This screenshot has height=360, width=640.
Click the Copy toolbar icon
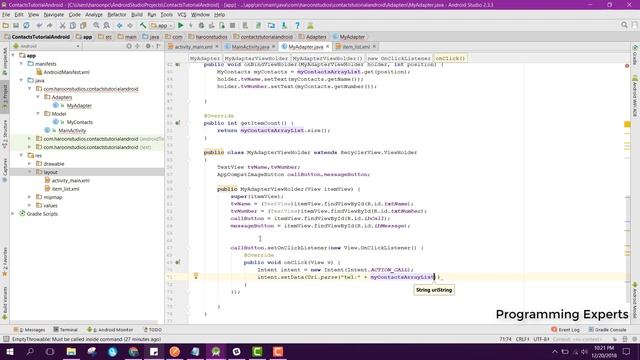tap(73, 25)
